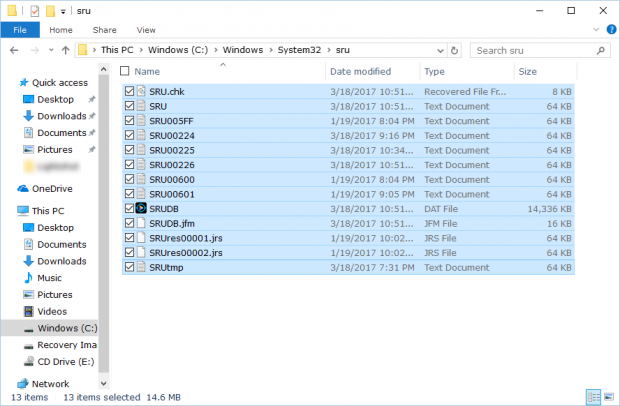Uncheck the SRU005FF checkbox
This screenshot has height=406, width=620.
pyautogui.click(x=129, y=121)
